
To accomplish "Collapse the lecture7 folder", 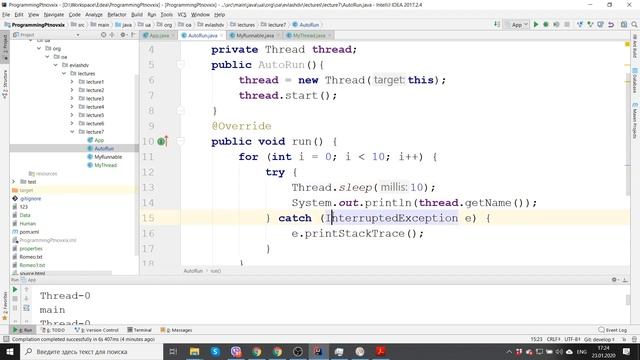I will pyautogui.click(x=72, y=132).
